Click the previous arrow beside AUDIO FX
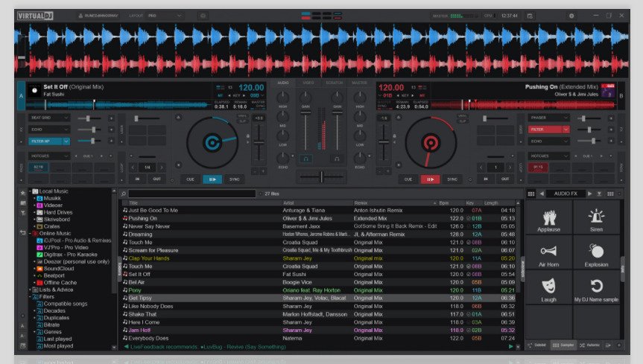The image size is (643, 364). tap(542, 194)
